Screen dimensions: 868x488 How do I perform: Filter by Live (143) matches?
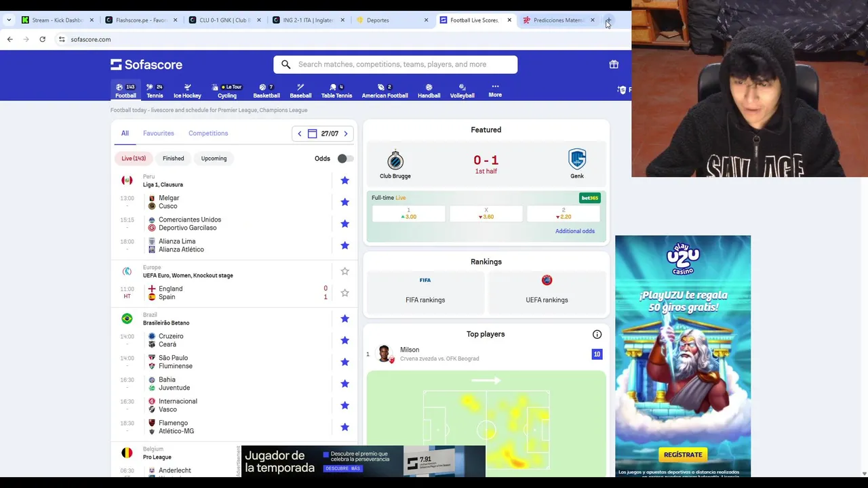(x=134, y=159)
